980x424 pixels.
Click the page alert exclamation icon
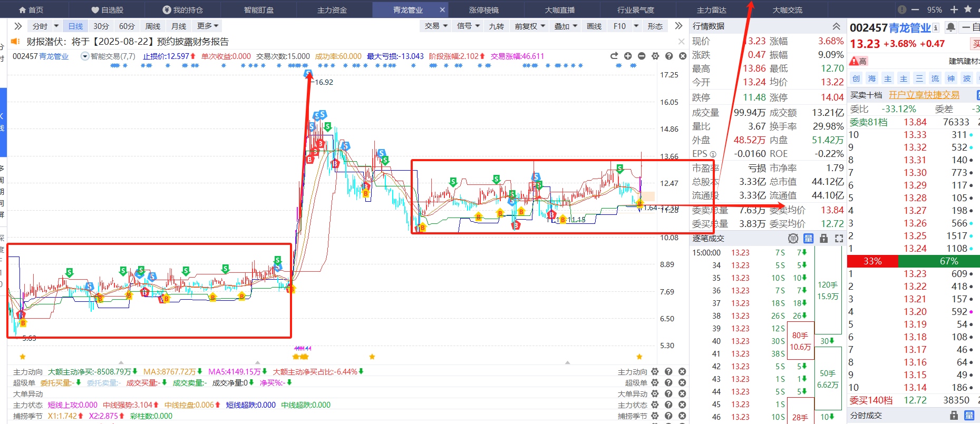901,9
